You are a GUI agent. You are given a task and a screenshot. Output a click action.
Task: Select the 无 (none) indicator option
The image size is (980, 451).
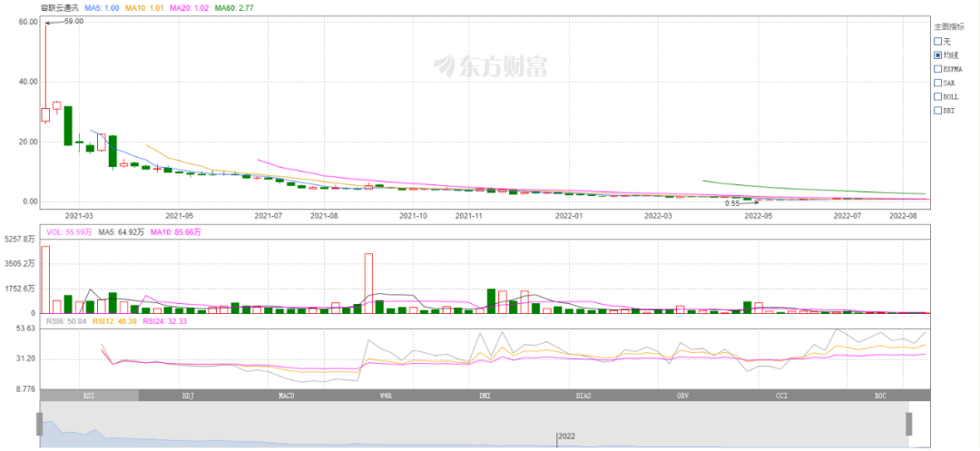tap(938, 41)
